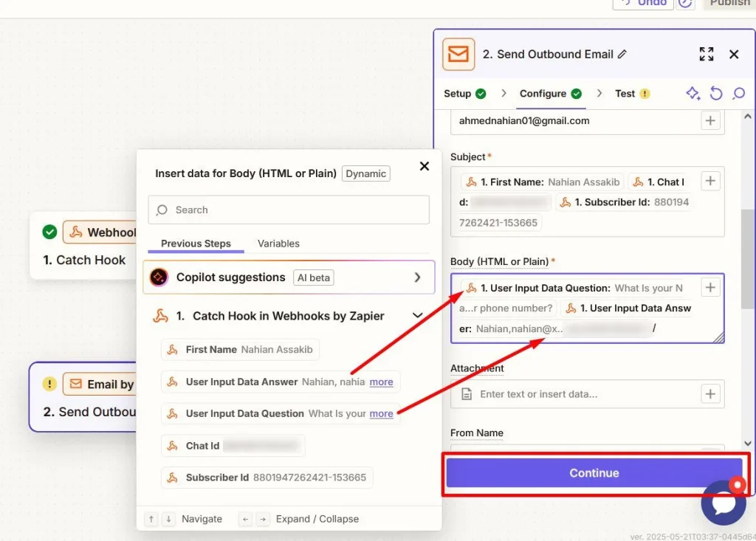756x541 pixels.
Task: Click the pencil icon to rename the step
Action: [622, 54]
